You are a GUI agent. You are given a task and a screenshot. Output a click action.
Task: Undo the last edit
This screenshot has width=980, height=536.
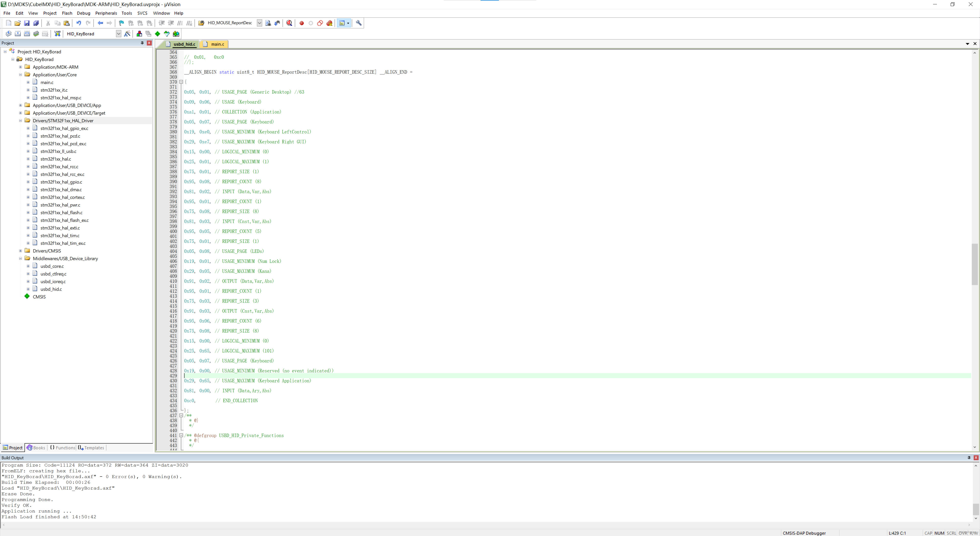[79, 23]
